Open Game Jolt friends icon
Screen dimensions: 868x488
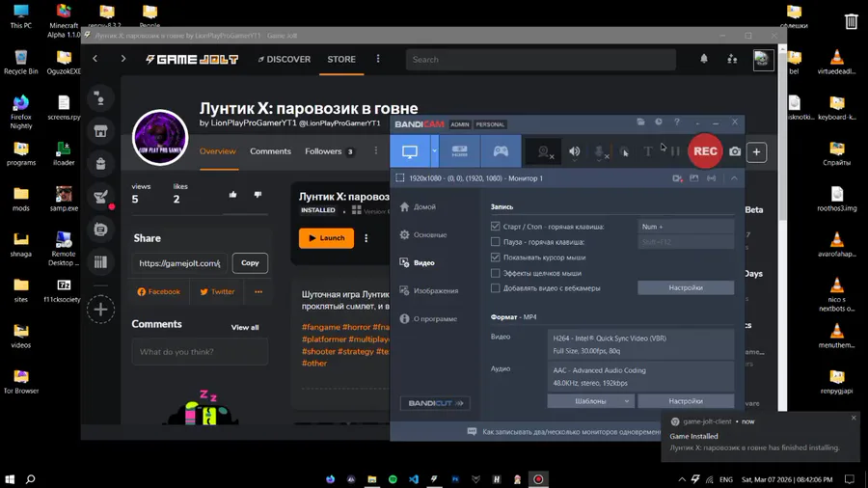click(x=732, y=59)
